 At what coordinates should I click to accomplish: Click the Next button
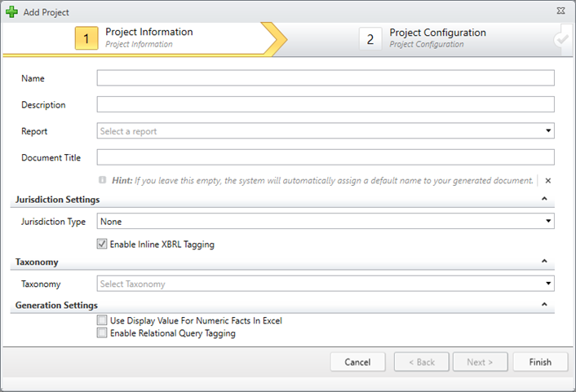480,362
